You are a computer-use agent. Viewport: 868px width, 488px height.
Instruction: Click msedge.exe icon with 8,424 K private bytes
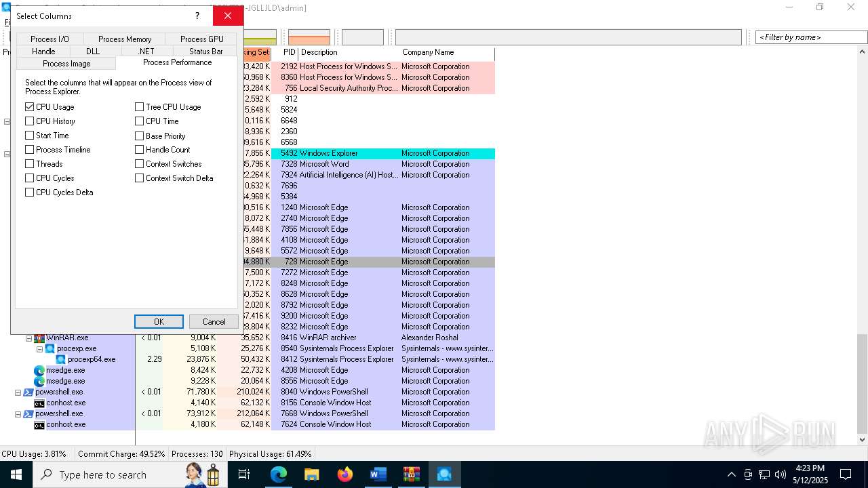pyautogui.click(x=39, y=370)
